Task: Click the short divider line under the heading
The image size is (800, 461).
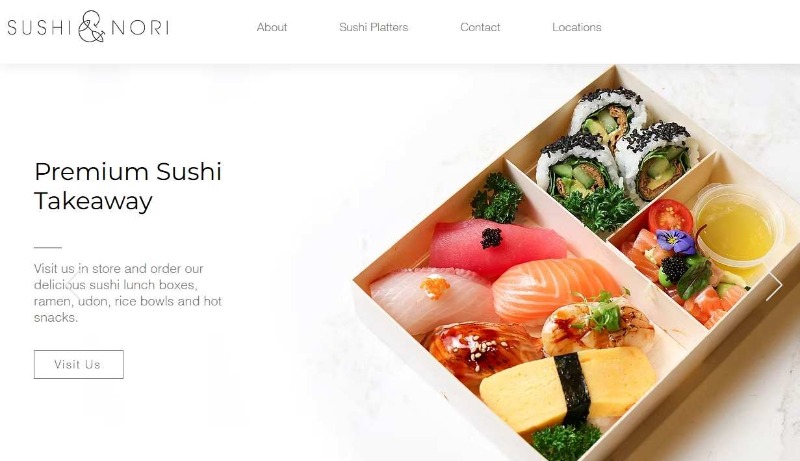Action: [x=48, y=247]
